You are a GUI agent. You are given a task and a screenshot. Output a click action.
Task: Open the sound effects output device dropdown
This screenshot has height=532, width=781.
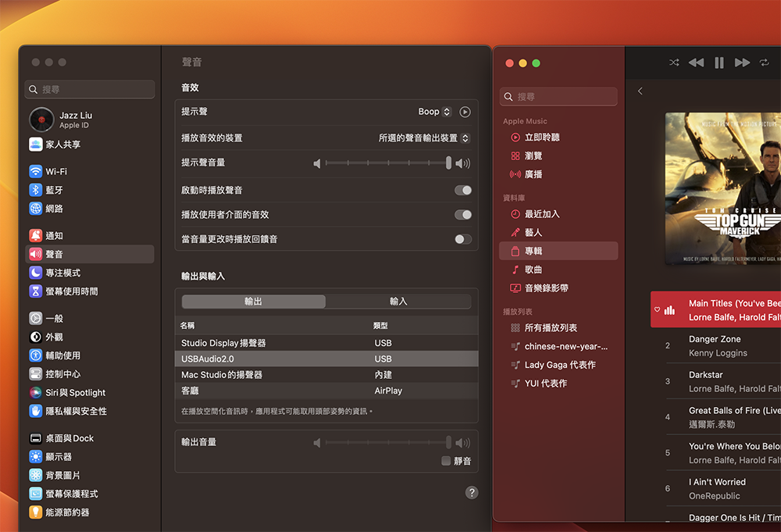coord(424,138)
